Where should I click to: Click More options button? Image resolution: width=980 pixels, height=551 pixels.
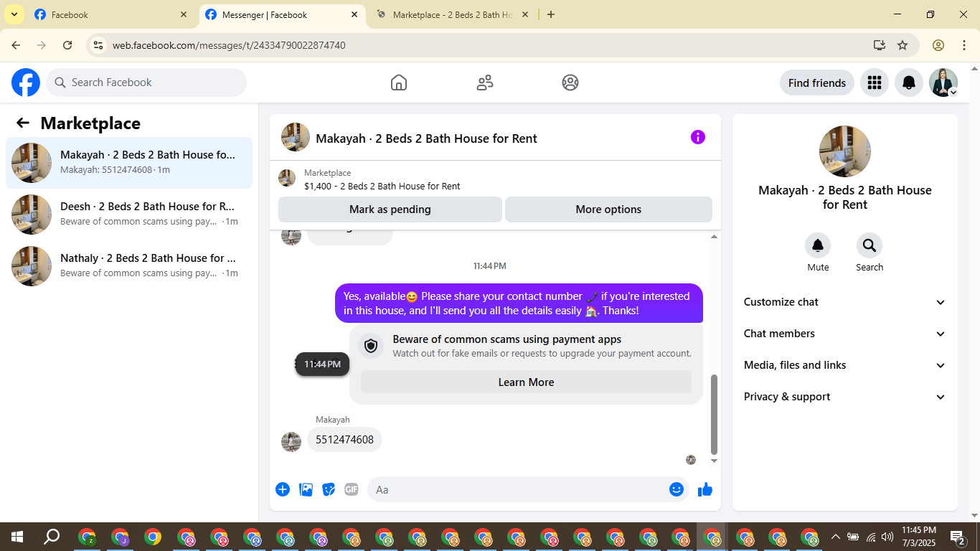point(608,209)
